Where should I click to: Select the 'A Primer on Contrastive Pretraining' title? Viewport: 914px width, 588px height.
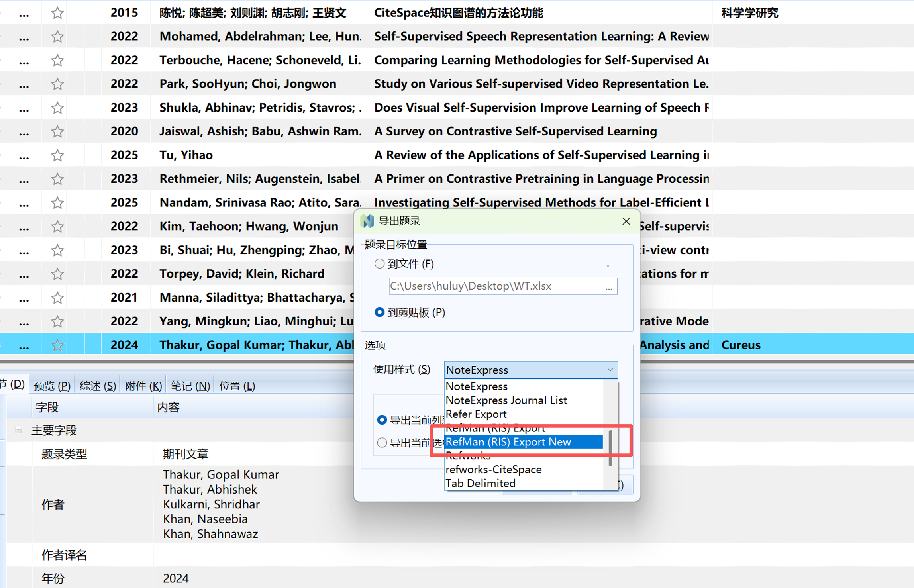click(541, 179)
